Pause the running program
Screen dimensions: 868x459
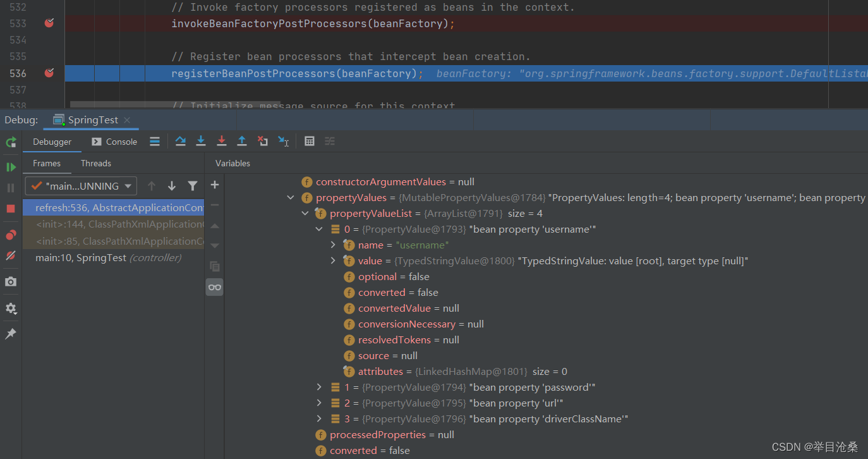tap(11, 188)
